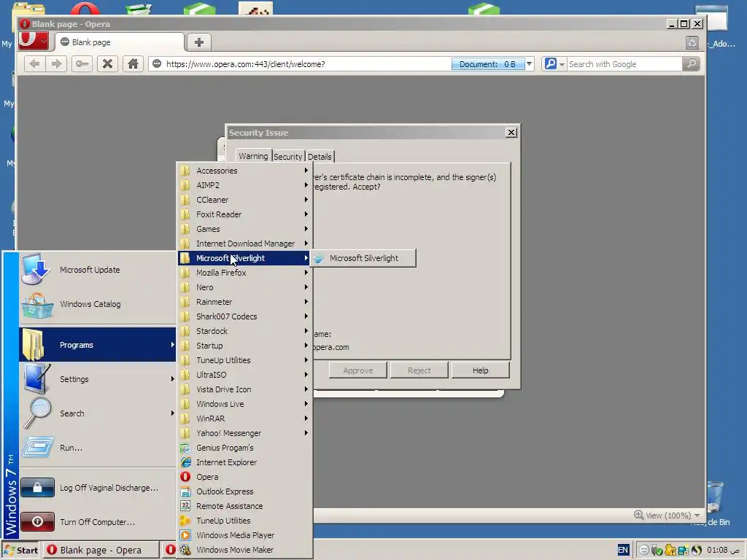Click the Start button
This screenshot has width=747, height=560.
pos(21,550)
